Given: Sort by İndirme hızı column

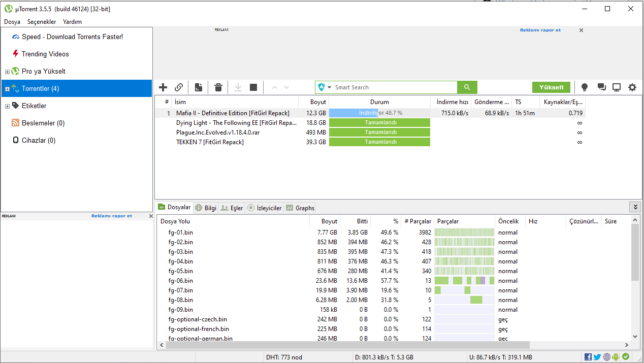Looking at the screenshot, I should point(450,102).
